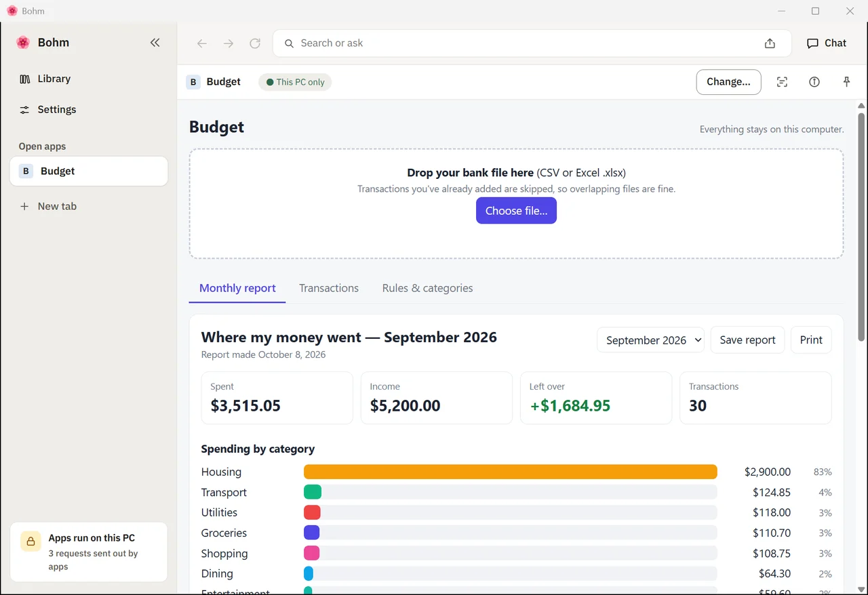
Task: Click the capture icon next to Change
Action: click(782, 82)
